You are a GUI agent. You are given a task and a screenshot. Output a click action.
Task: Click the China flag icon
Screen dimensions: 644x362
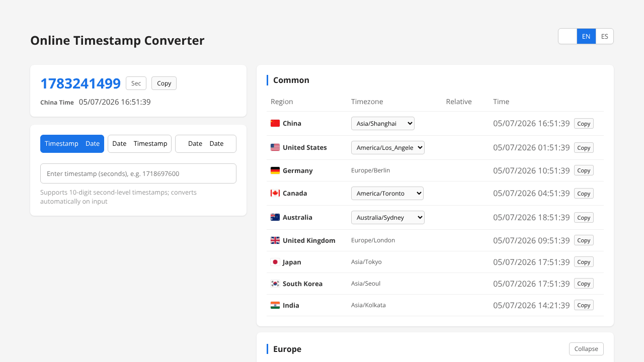(275, 123)
